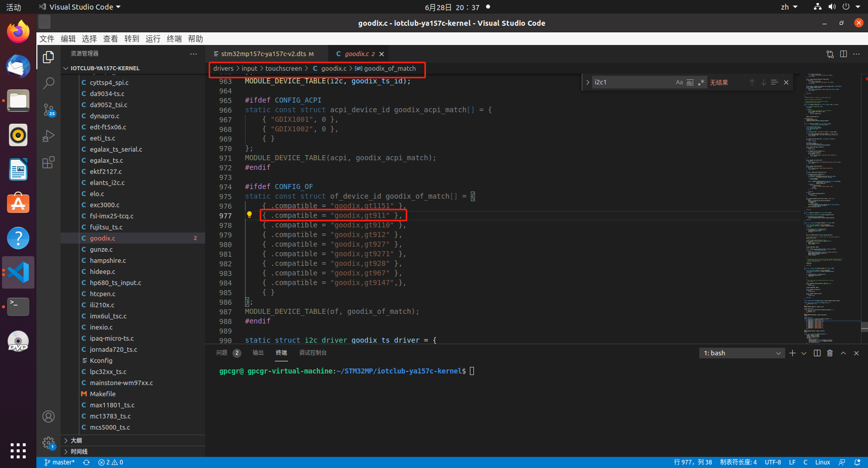This screenshot has height=468, width=868.
Task: Collapse the IOTCLUB-YA157C-KERNEL folder tree
Action: [133, 68]
